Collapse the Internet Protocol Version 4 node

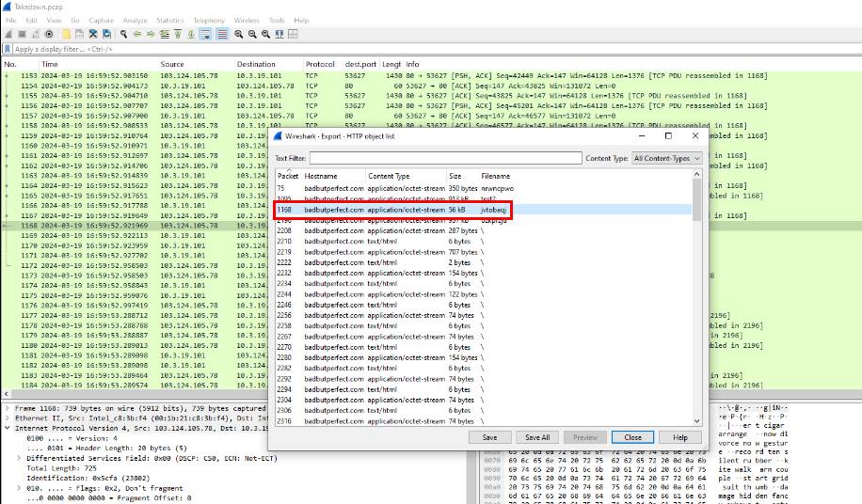8,429
